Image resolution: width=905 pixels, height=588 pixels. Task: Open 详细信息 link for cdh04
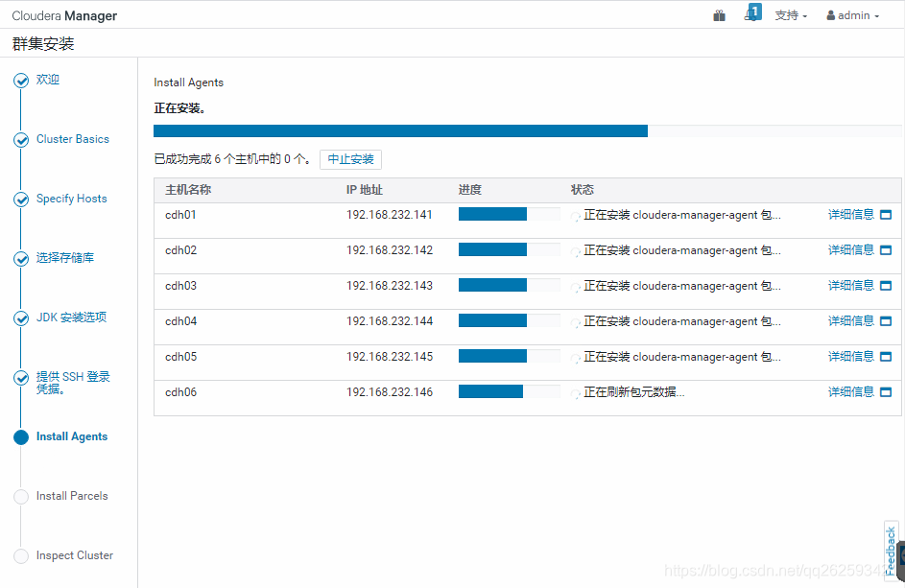click(850, 320)
